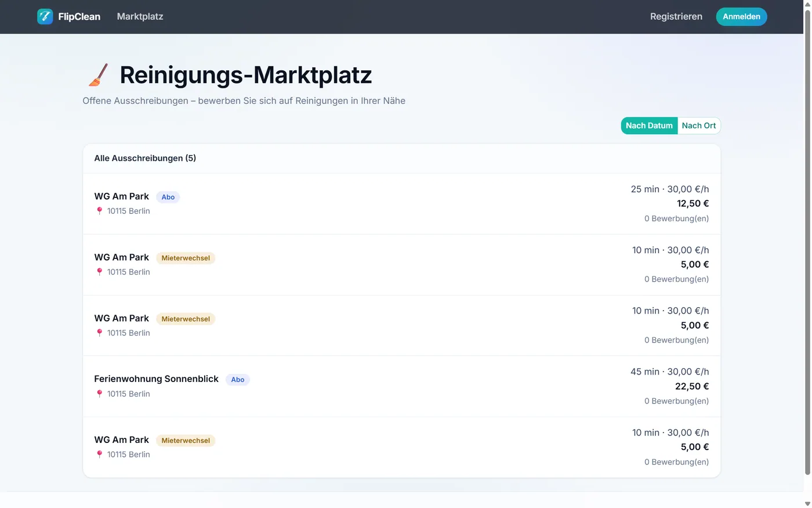Open the WG Am Park listing tagged Abo
The image size is (812, 508).
click(x=121, y=197)
